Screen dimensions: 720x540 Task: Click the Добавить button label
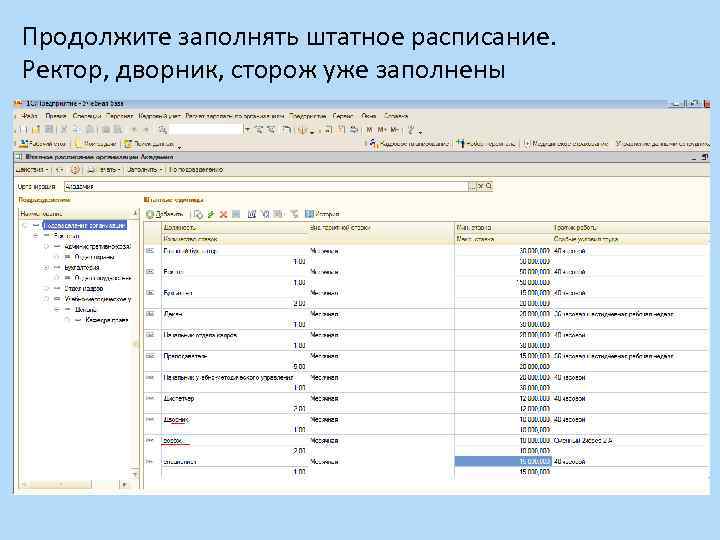point(170,214)
